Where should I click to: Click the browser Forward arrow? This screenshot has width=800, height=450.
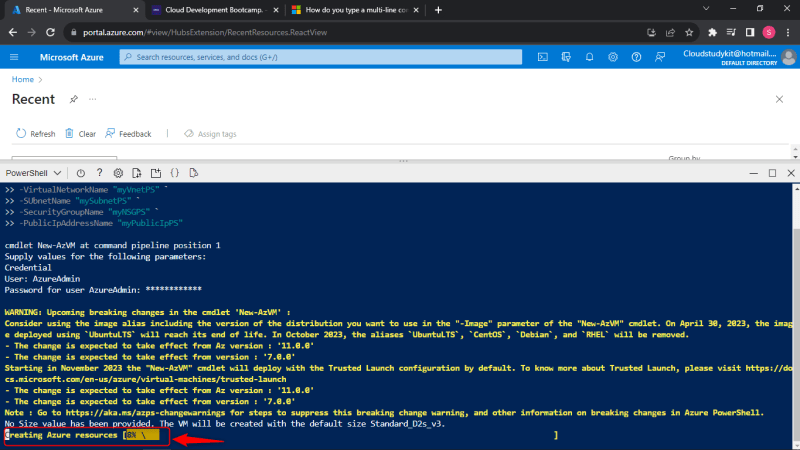tap(32, 32)
